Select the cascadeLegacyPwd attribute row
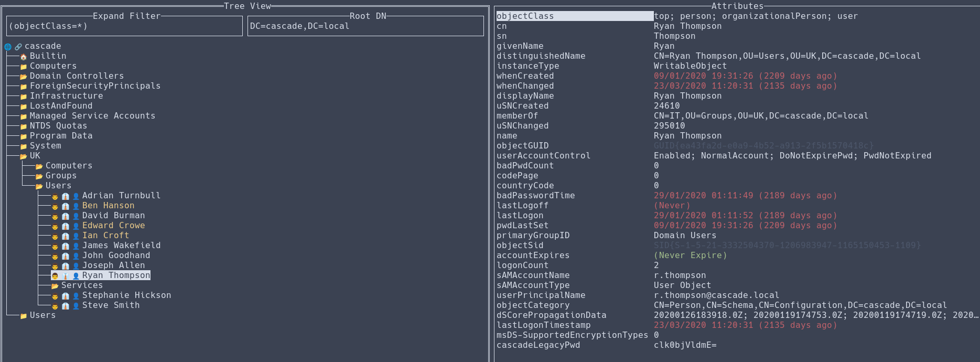This screenshot has height=362, width=980. click(x=538, y=345)
